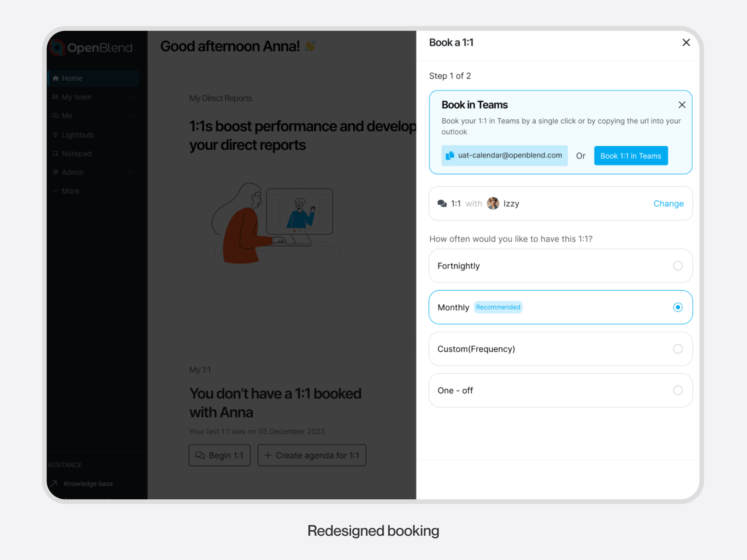Open More in the sidebar

(93, 191)
